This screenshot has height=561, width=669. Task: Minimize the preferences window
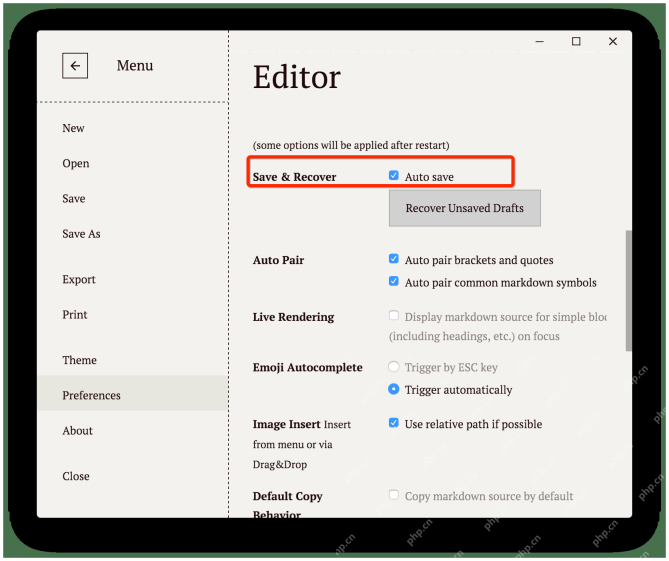(540, 41)
